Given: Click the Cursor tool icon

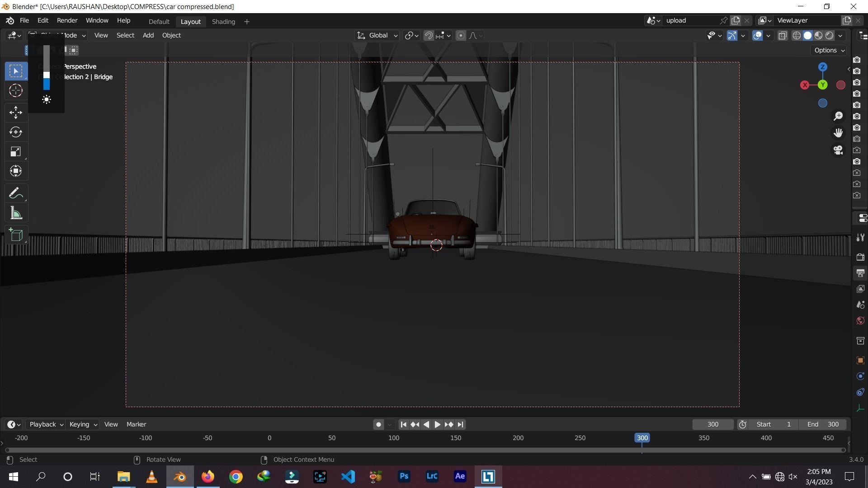Looking at the screenshot, I should tap(16, 90).
